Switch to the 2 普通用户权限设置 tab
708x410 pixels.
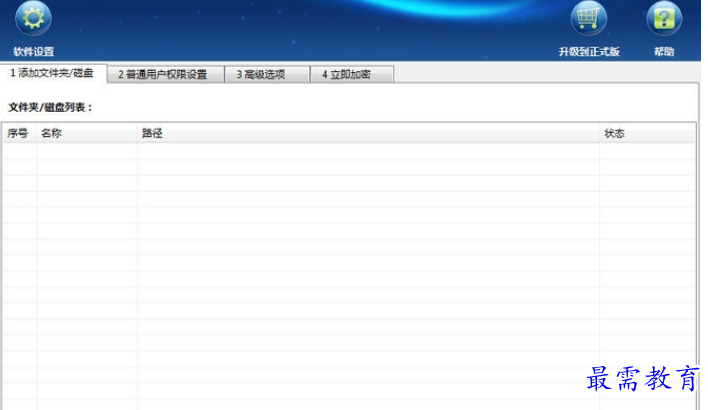(166, 75)
